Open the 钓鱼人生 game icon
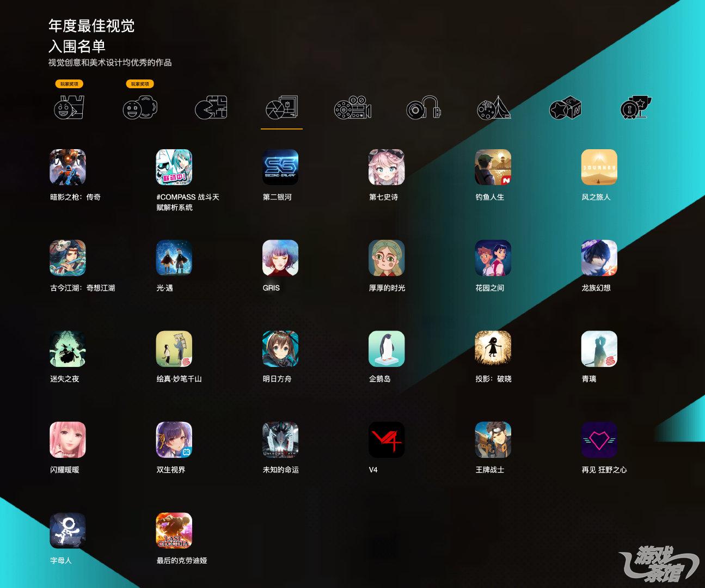Screen dimensions: 705x588 click(x=493, y=167)
